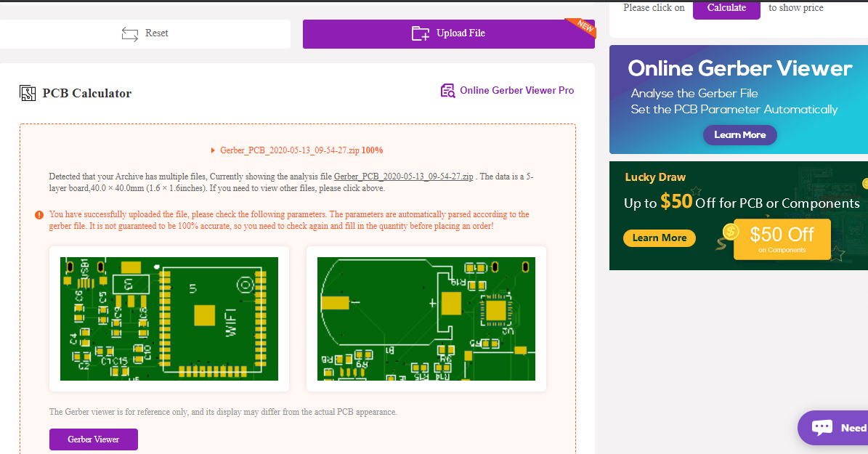Click the Online Gerber Viewer banner title

pyautogui.click(x=739, y=68)
